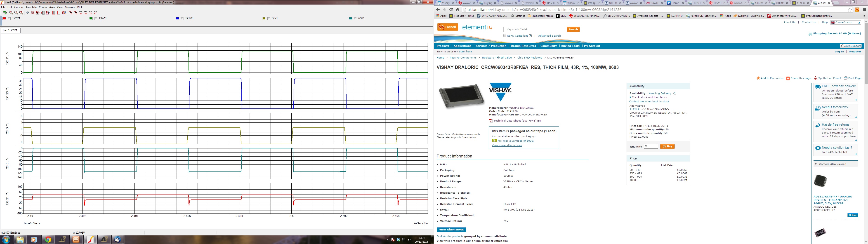Tick the Q3-G curve checkbox
The height and width of the screenshot is (244, 868).
click(269, 19)
